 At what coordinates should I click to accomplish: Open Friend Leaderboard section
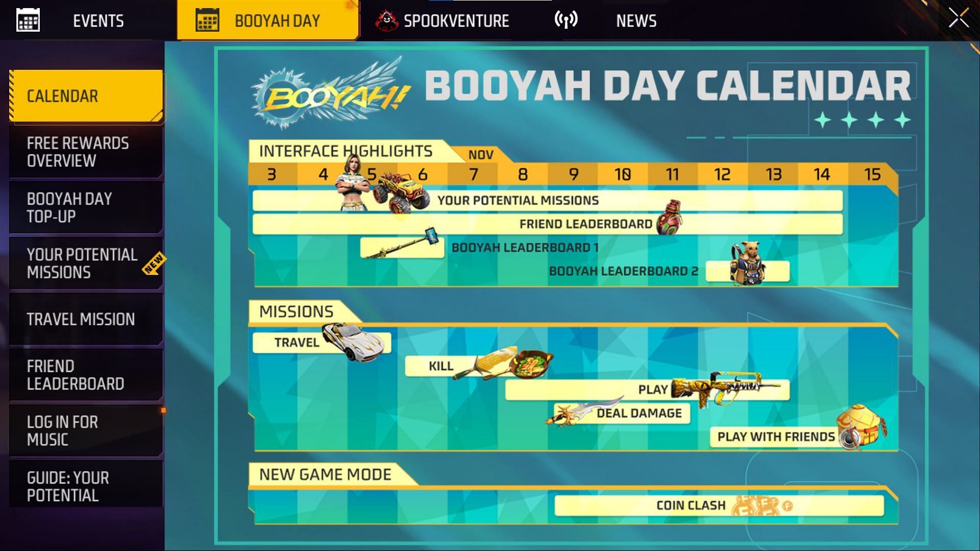[76, 375]
